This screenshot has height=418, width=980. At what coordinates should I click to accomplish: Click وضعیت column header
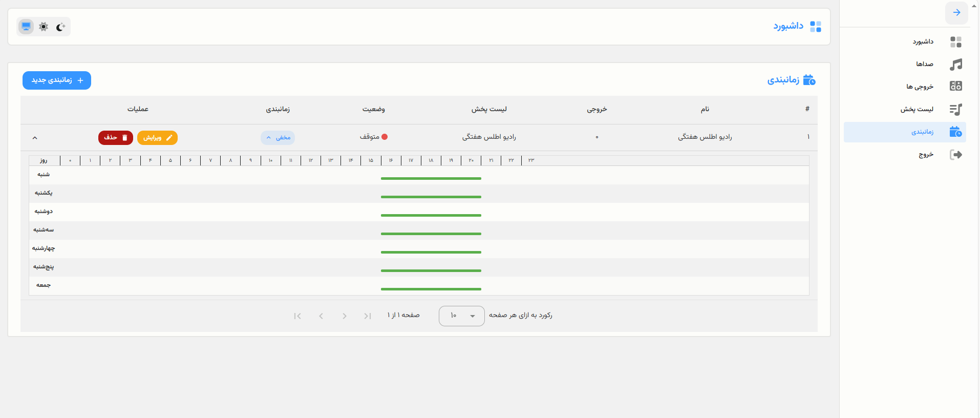[x=374, y=109]
